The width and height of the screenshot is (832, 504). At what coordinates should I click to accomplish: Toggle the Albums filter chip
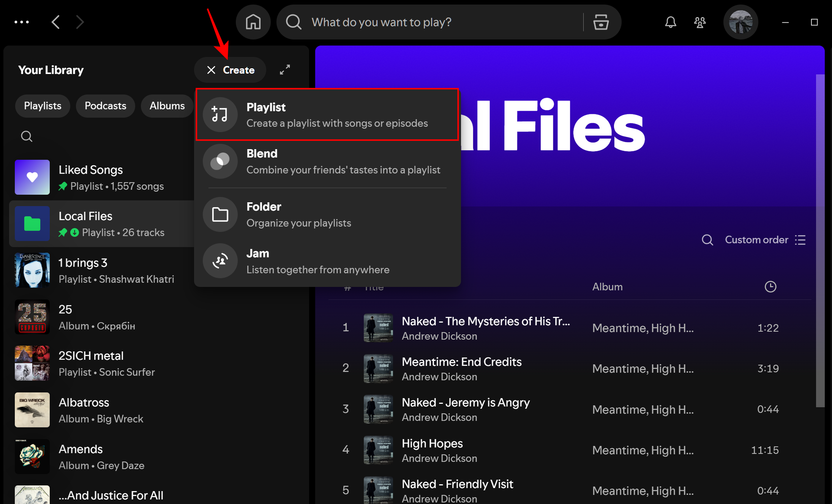click(x=167, y=106)
